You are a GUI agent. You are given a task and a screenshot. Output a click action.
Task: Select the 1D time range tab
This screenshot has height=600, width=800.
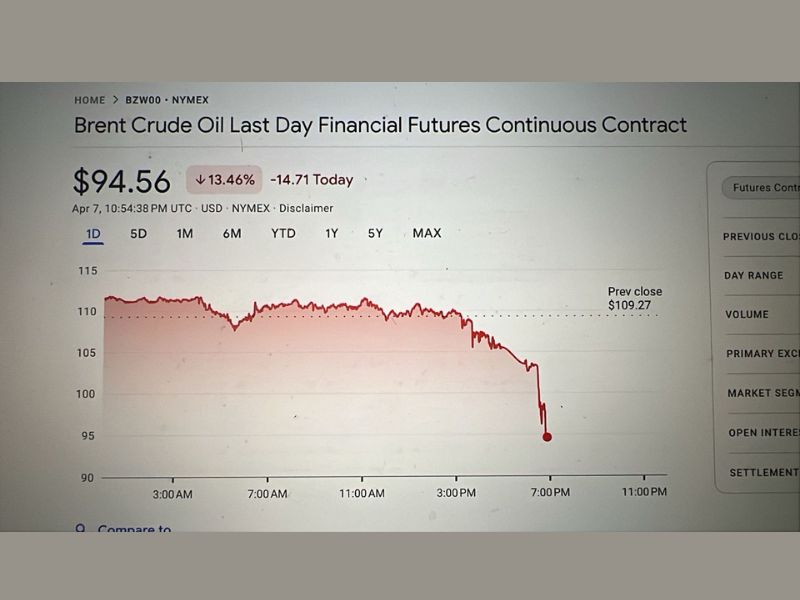click(93, 233)
